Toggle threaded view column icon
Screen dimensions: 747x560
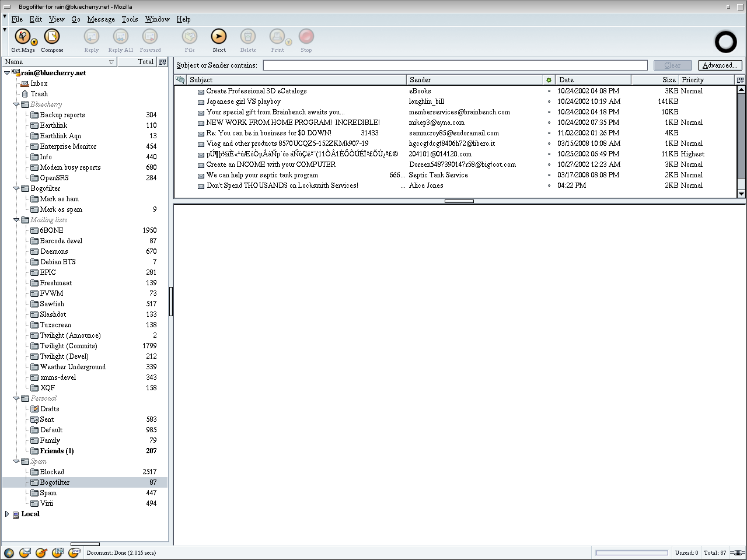click(x=180, y=80)
